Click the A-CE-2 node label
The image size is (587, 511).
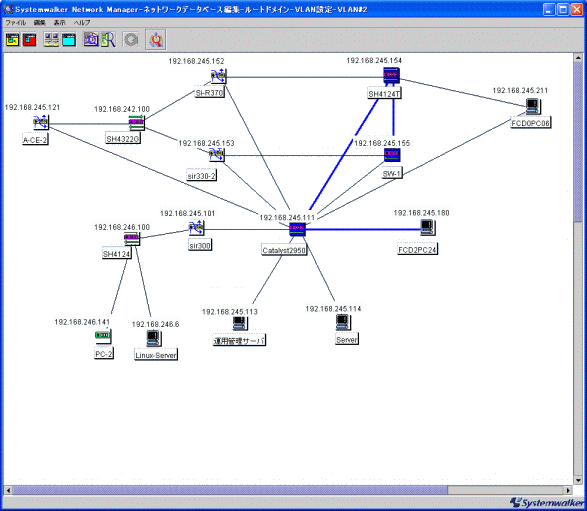[x=35, y=140]
